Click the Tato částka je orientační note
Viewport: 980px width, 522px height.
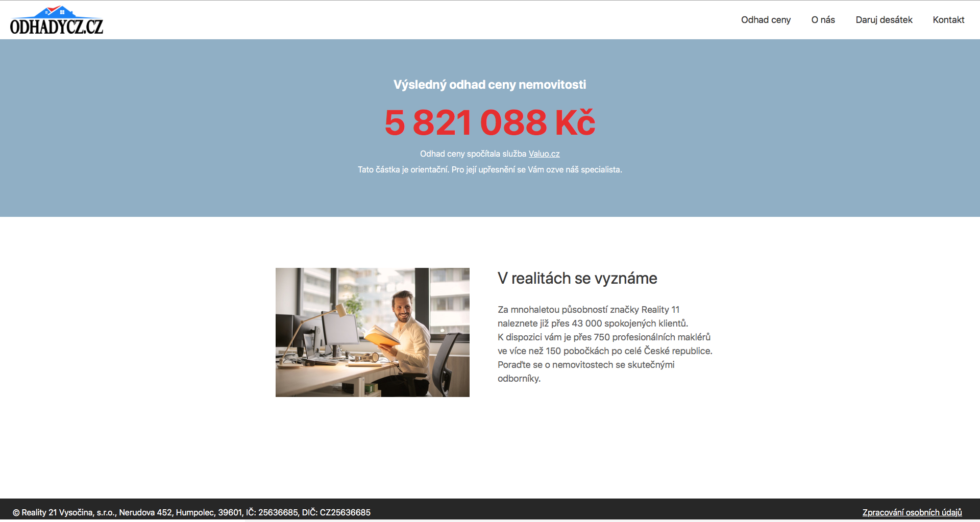coord(490,169)
